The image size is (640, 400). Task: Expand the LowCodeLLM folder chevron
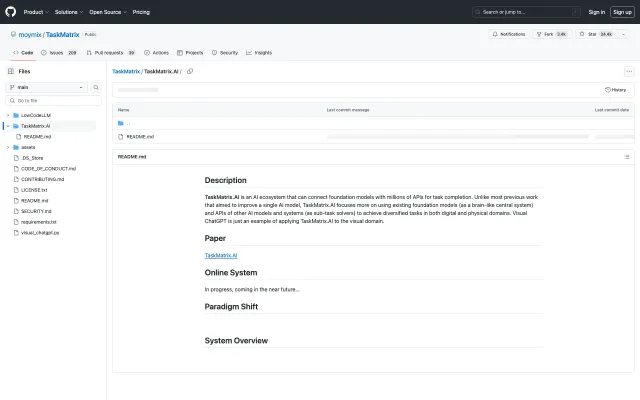pos(8,116)
